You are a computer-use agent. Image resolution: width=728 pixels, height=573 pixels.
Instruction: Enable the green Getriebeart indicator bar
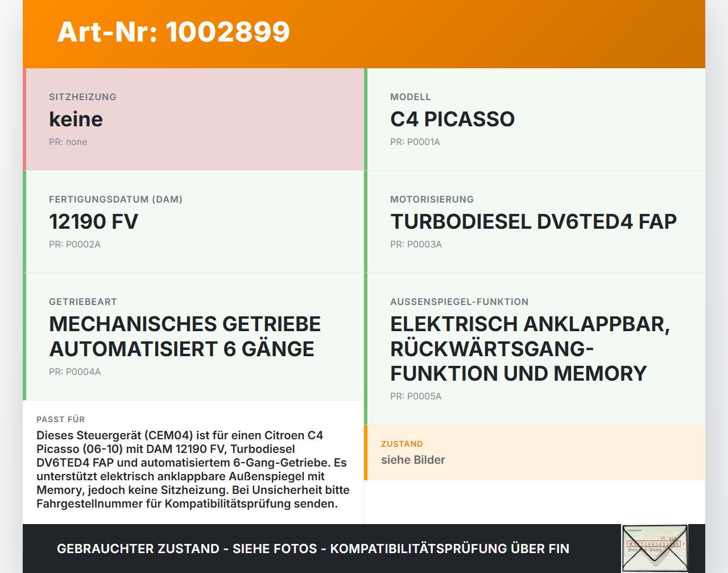point(25,336)
